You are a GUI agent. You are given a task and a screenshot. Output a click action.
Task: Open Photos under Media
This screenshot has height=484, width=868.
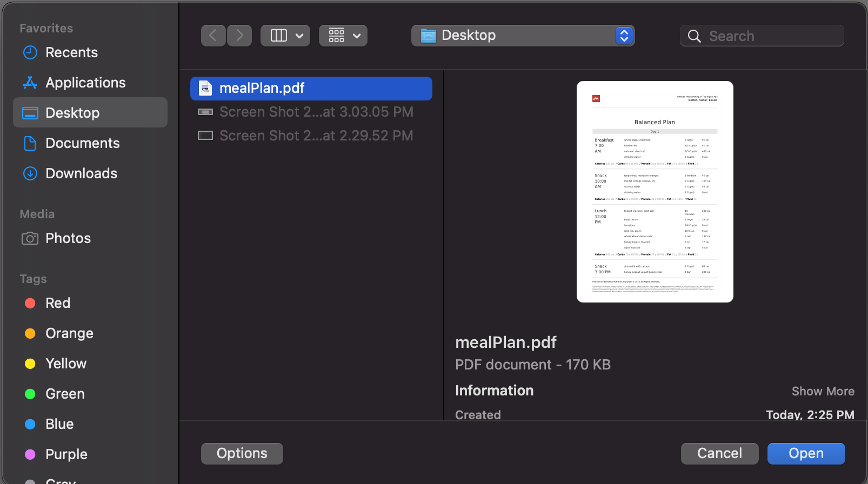click(x=90, y=238)
